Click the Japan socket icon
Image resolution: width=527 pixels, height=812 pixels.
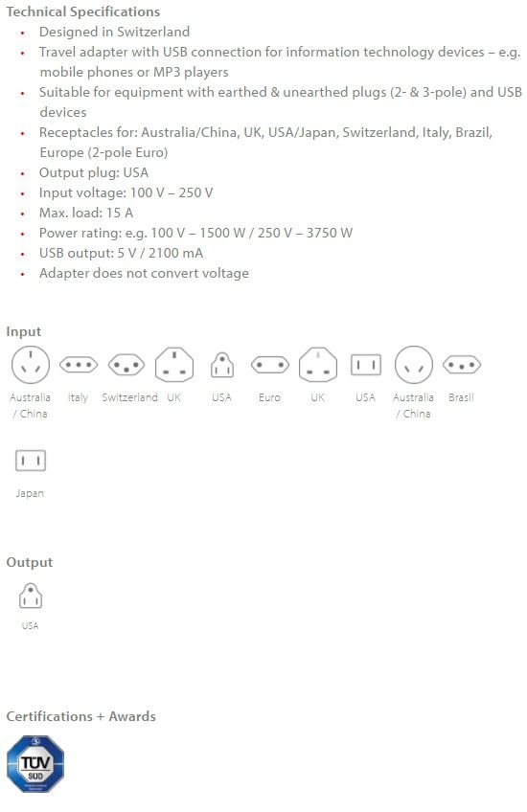click(x=31, y=461)
